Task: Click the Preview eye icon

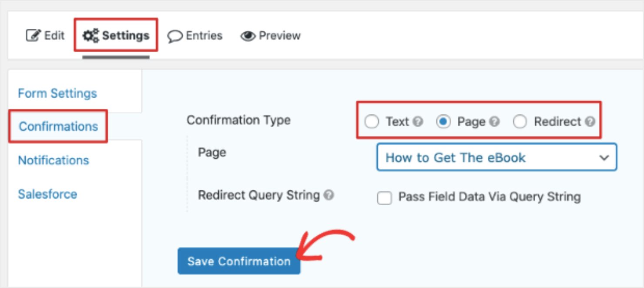Action: (248, 36)
